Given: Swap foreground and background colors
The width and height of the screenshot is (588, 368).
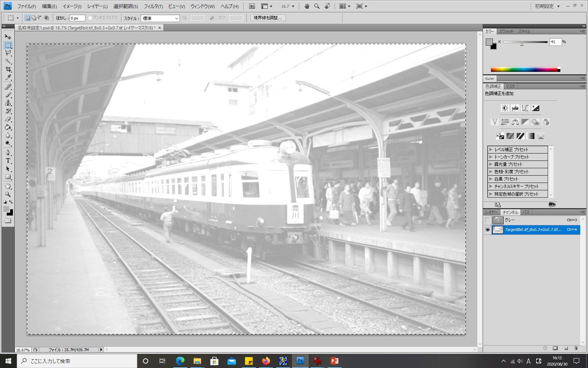Looking at the screenshot, I should [11, 202].
